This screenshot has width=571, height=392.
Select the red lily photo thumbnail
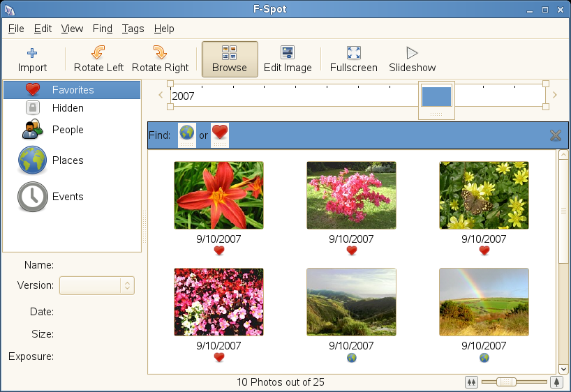[x=219, y=195]
